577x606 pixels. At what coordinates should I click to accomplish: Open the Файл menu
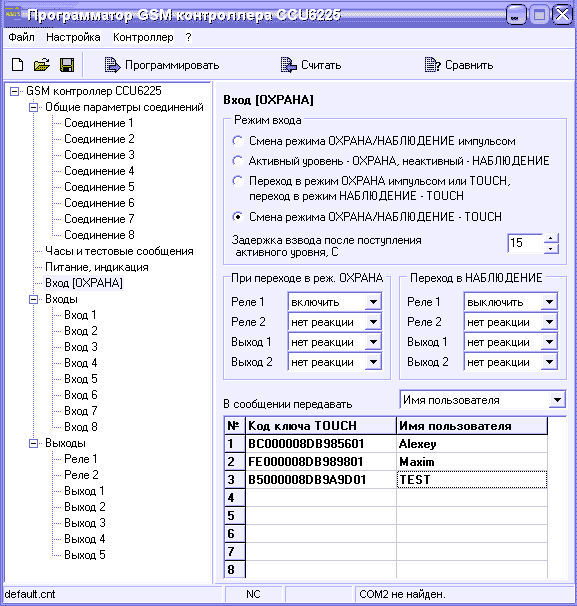21,37
